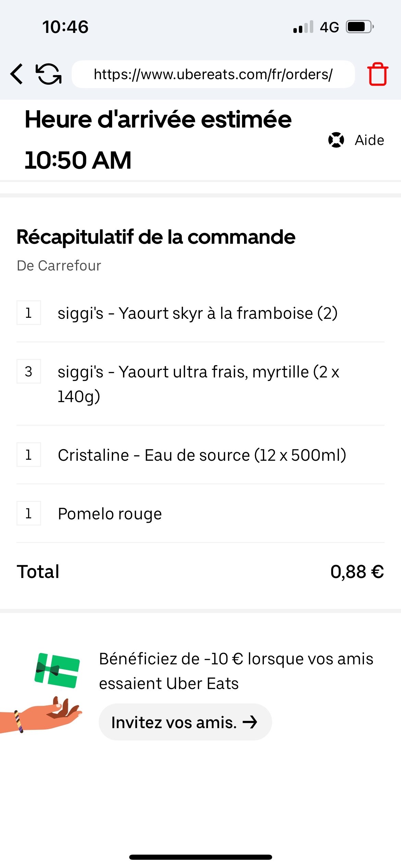Tap the 10:46 status bar clock
Viewport: 401px width, 868px height.
click(65, 27)
